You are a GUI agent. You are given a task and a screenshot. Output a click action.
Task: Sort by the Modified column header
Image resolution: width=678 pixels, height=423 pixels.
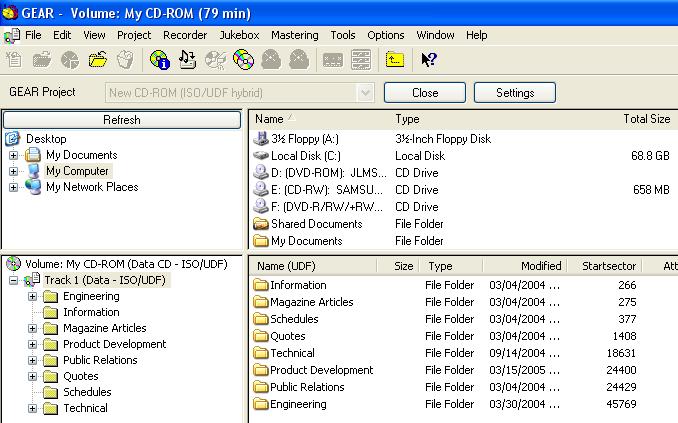(541, 266)
